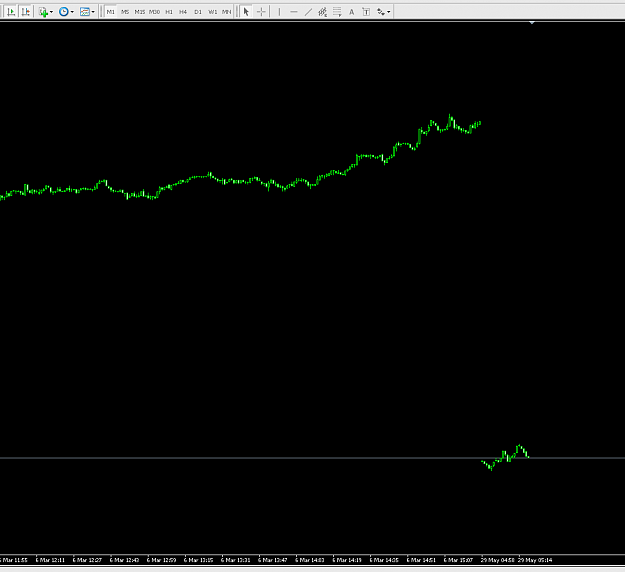This screenshot has width=625, height=572.
Task: Click the '29 May 05:14' time label
Action: coord(535,560)
